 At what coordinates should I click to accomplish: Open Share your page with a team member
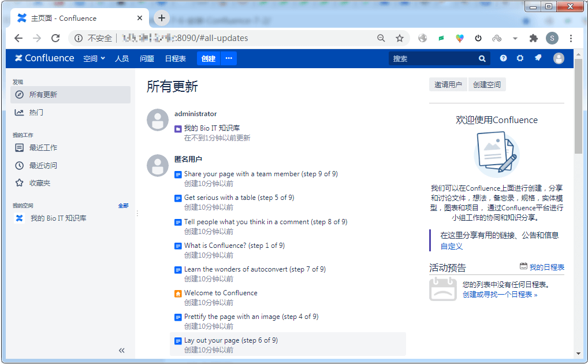click(x=261, y=174)
